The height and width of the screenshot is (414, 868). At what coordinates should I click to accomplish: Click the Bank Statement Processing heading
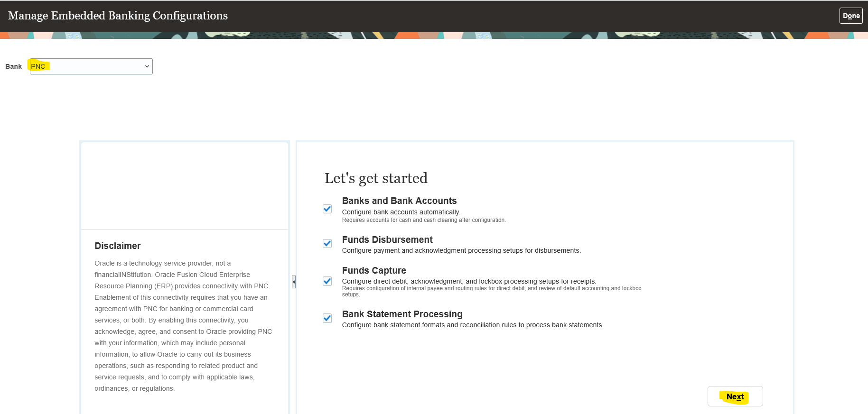(x=402, y=314)
